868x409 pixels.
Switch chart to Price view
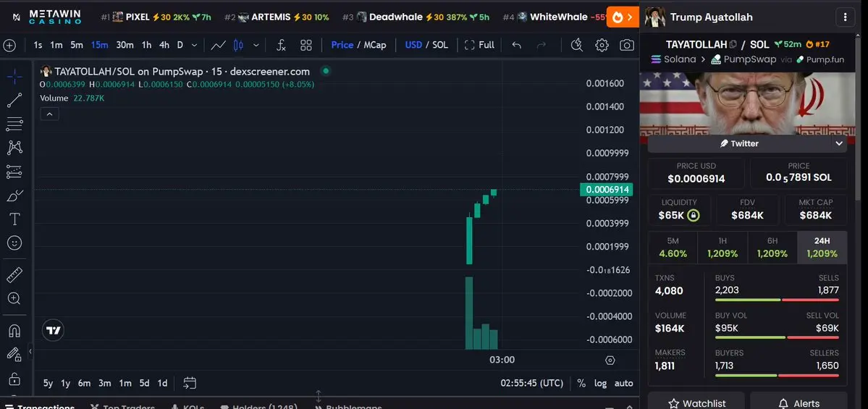coord(342,45)
